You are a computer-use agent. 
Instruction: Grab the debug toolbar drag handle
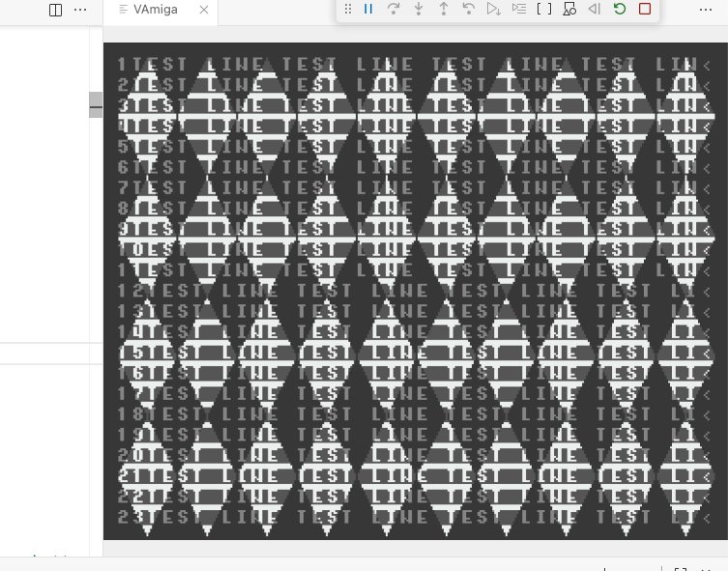click(348, 9)
